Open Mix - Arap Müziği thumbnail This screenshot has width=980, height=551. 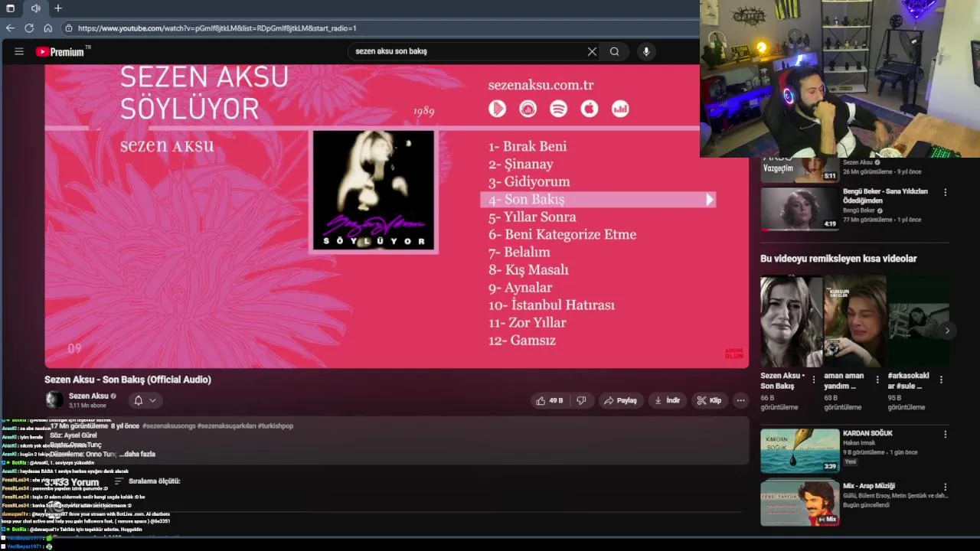pos(800,503)
